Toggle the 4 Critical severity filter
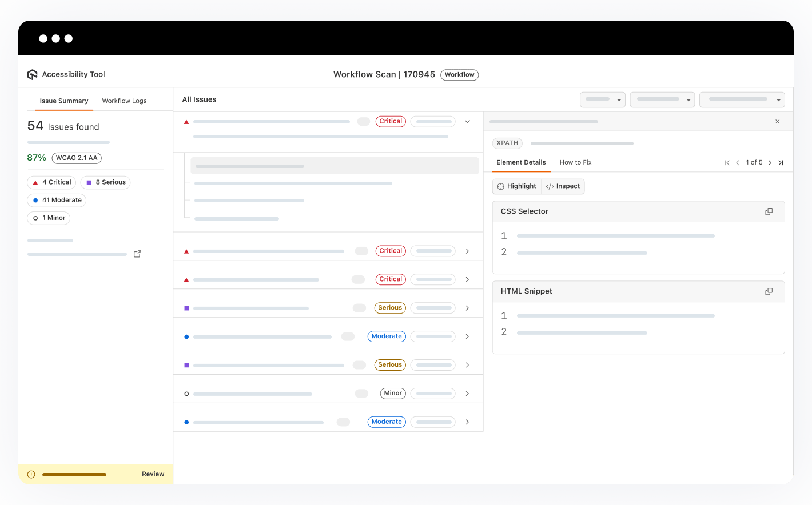The width and height of the screenshot is (812, 505). [x=51, y=182]
